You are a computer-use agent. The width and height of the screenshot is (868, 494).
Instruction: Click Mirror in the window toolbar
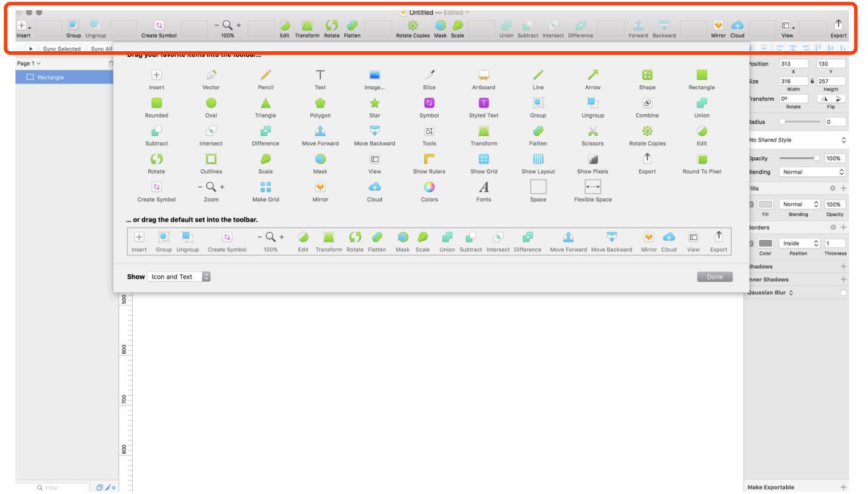[719, 29]
